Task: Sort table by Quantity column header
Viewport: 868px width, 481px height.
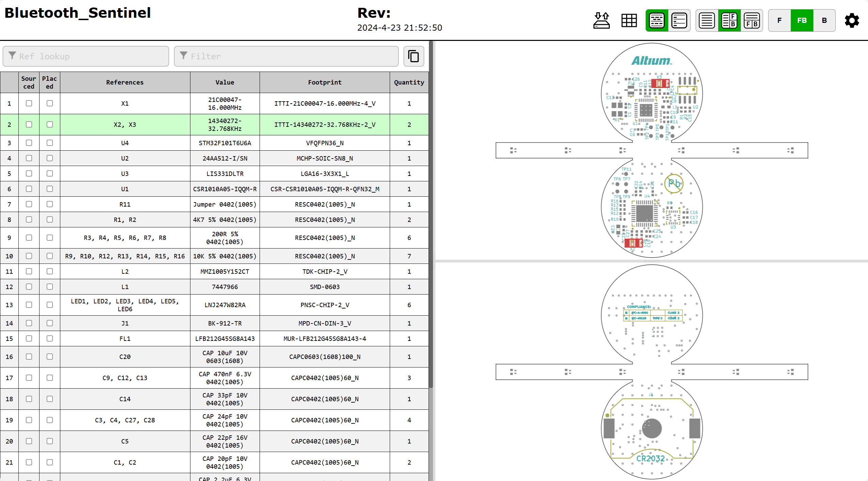Action: point(409,82)
